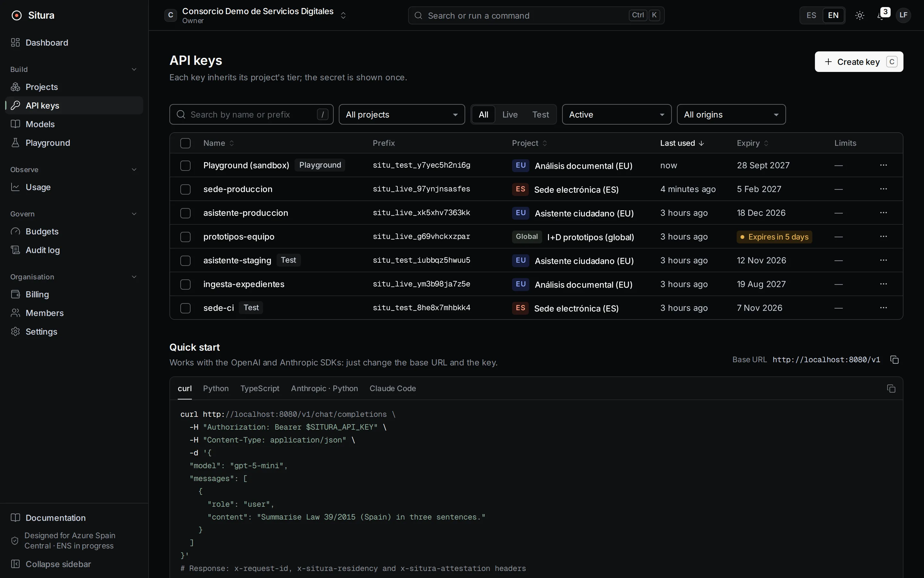The width and height of the screenshot is (924, 578).
Task: Select EN language option
Action: [833, 15]
